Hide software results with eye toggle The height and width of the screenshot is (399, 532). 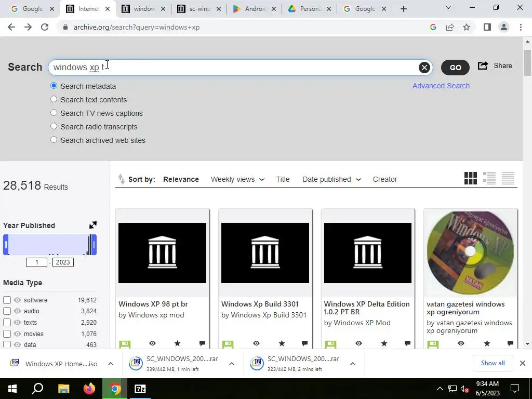coord(17,300)
